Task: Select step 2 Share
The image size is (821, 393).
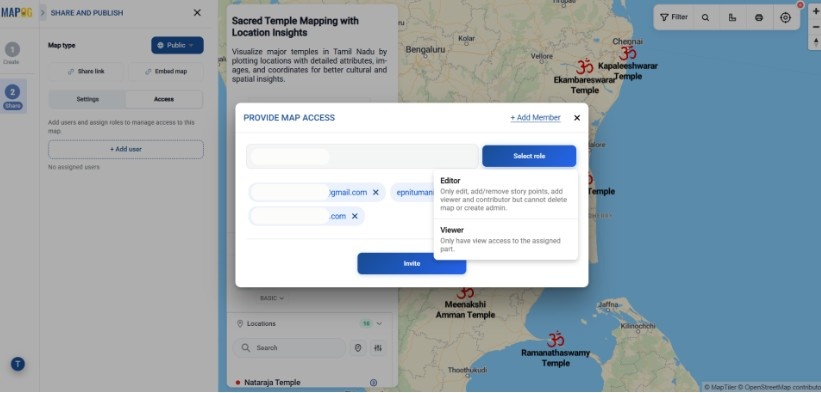Action: [x=12, y=97]
